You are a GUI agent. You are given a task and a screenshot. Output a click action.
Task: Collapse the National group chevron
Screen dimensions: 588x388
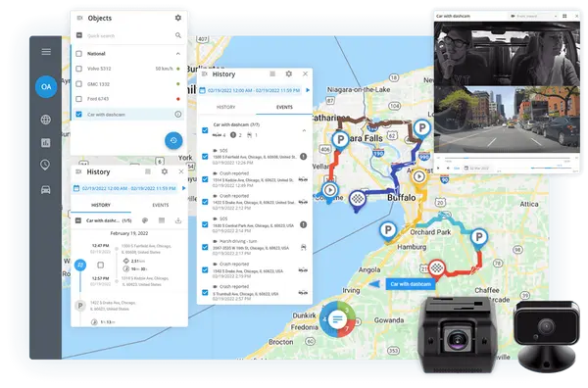pyautogui.click(x=178, y=54)
